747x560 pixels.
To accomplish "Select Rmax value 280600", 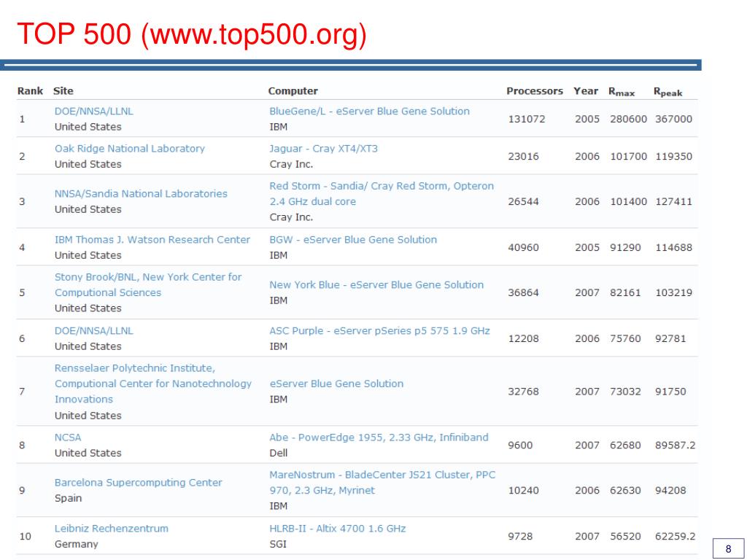I will (x=628, y=119).
